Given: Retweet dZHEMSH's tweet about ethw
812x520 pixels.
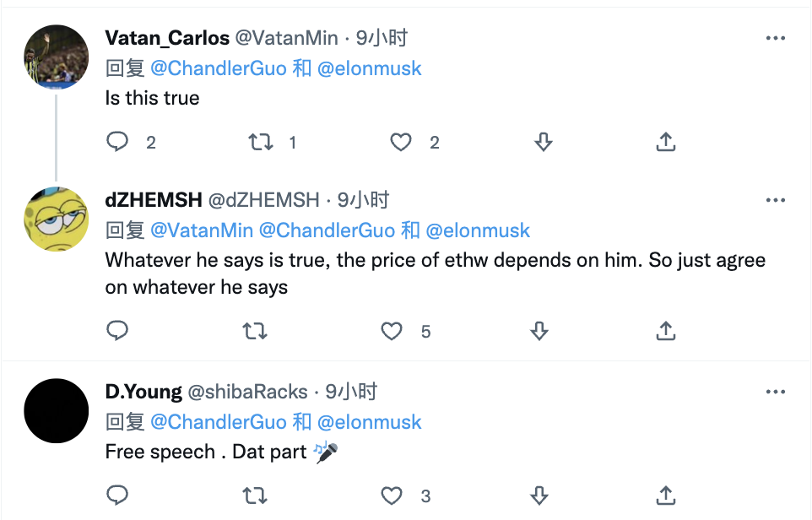Looking at the screenshot, I should [x=254, y=331].
